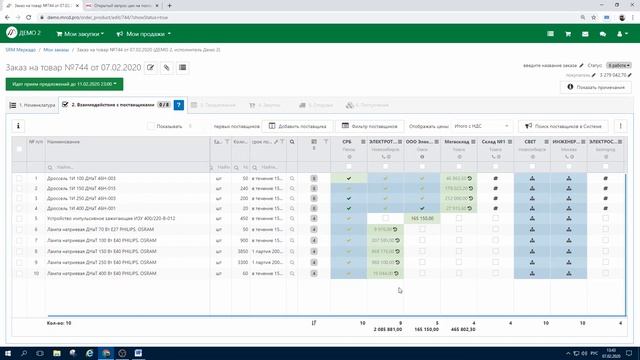Click the list icon in green header
This screenshot has height=360, width=640.
click(x=551, y=34)
